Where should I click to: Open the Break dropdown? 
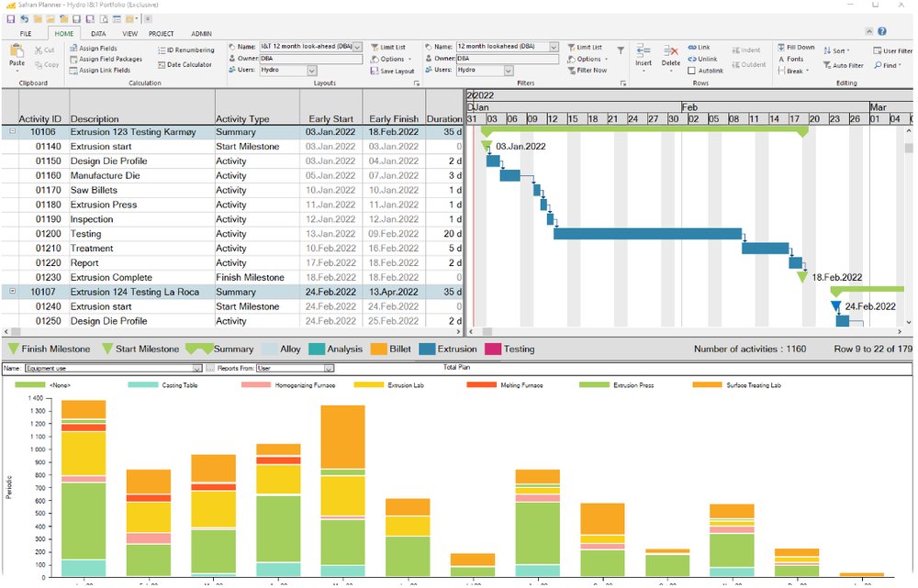click(x=793, y=71)
